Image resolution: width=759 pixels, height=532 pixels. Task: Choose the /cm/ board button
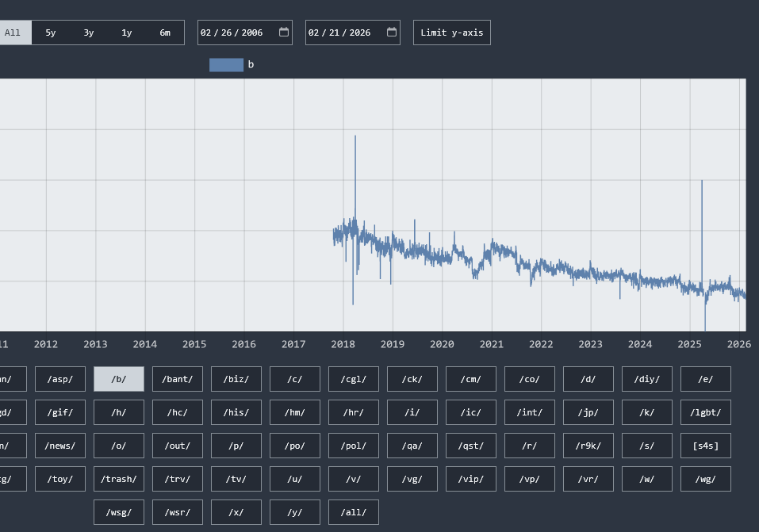tap(471, 379)
